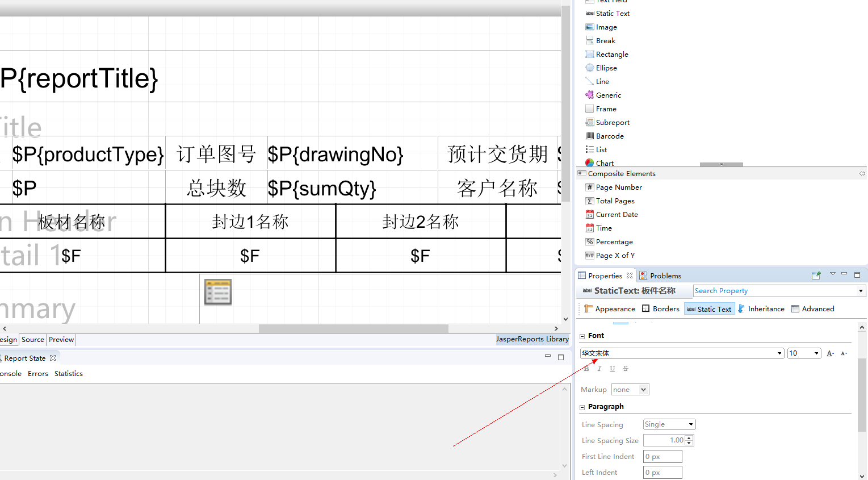
Task: Select the Static Text palette element
Action: tap(607, 13)
